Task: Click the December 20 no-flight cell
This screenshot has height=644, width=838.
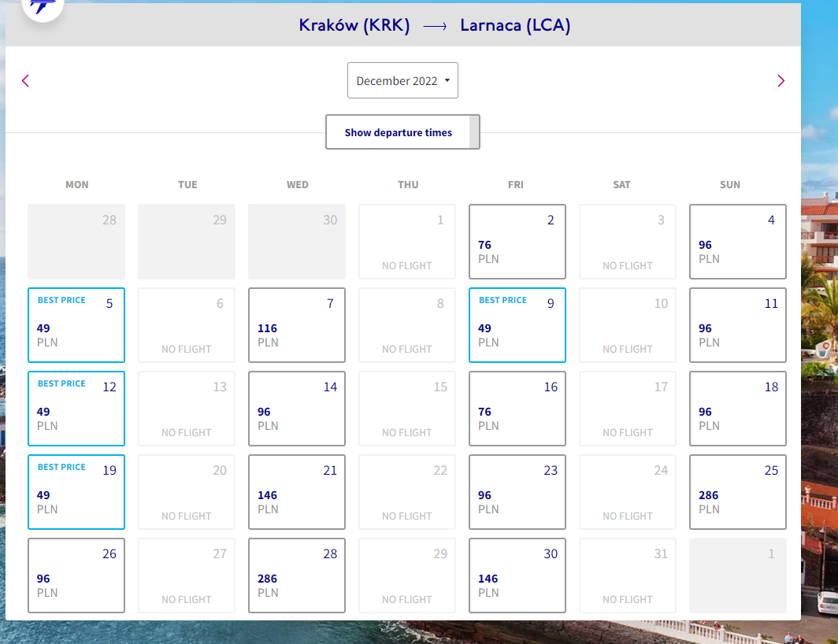Action: [187, 492]
